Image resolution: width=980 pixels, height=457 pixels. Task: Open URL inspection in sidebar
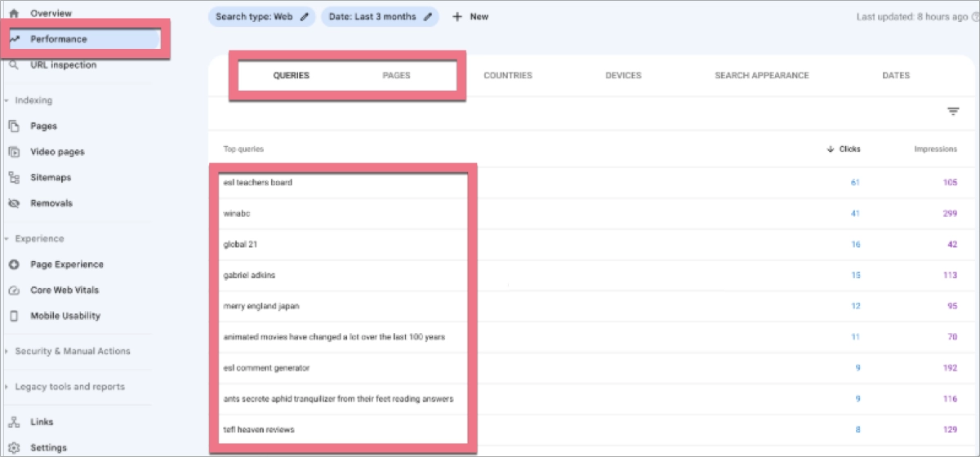[63, 64]
